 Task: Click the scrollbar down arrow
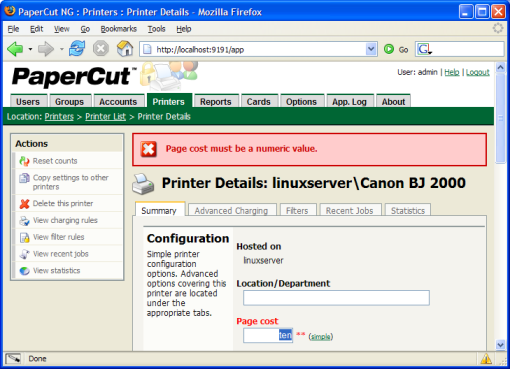(x=500, y=345)
